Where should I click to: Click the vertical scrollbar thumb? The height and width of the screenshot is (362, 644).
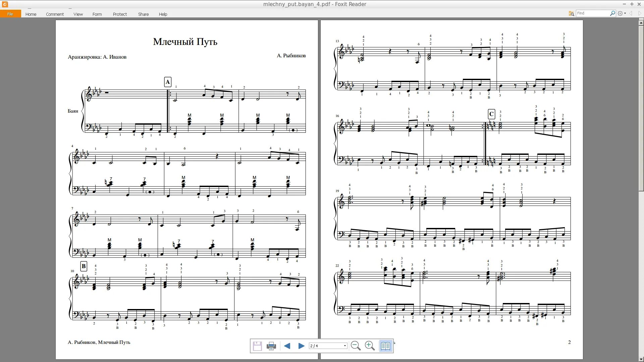[x=641, y=108]
